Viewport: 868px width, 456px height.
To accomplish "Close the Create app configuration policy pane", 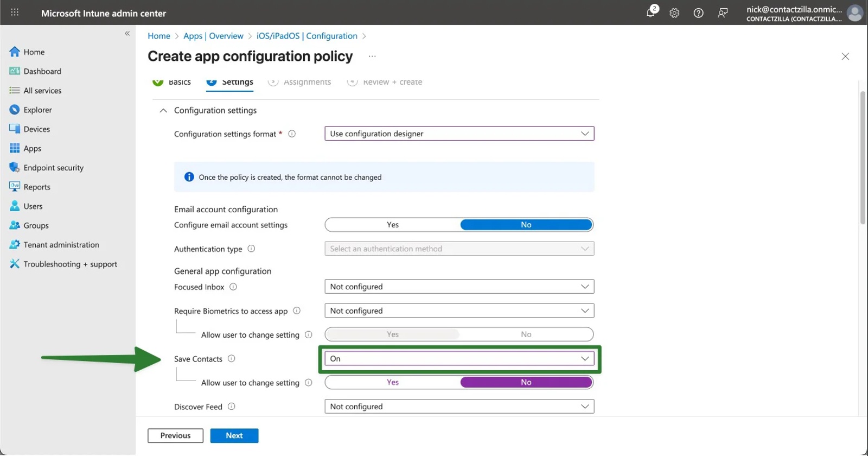I will (x=845, y=56).
